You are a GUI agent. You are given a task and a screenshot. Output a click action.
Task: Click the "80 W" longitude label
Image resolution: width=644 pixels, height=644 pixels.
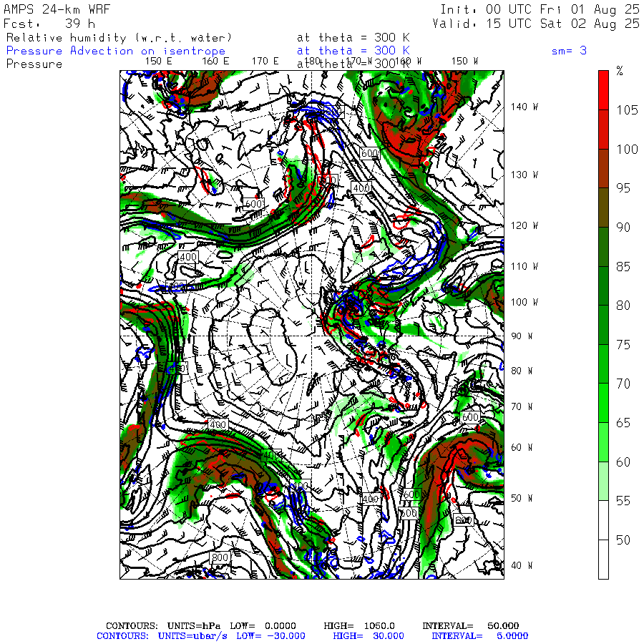coord(522,371)
